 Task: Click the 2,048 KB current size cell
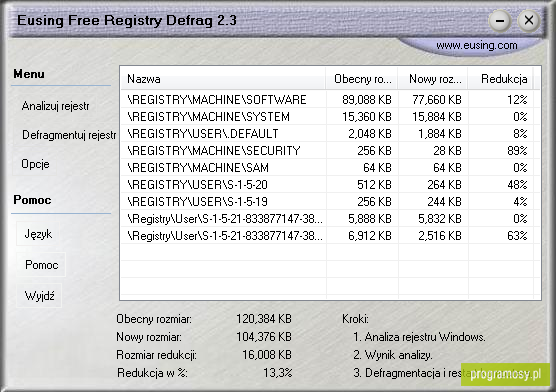pos(370,134)
